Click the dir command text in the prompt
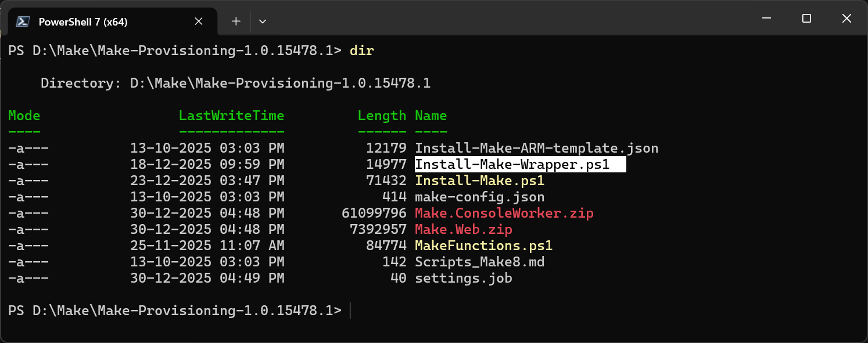This screenshot has height=343, width=868. click(361, 50)
